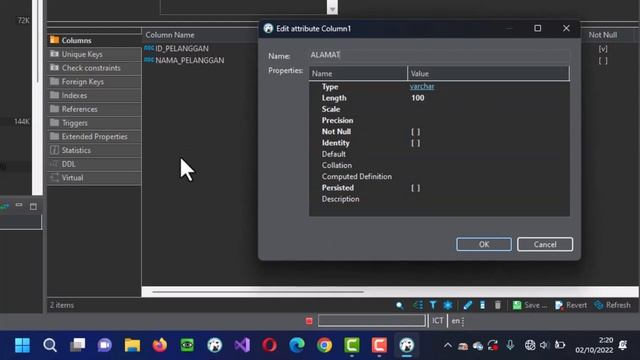Click the Column Name table header
Viewport: 640px width, 360px height.
coord(170,35)
